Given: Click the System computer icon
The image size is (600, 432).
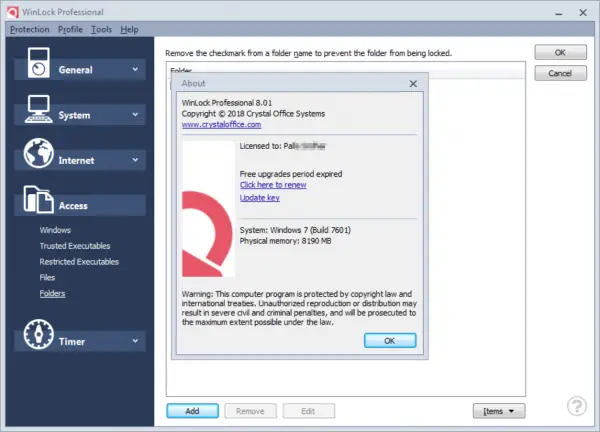Looking at the screenshot, I should point(38,109).
